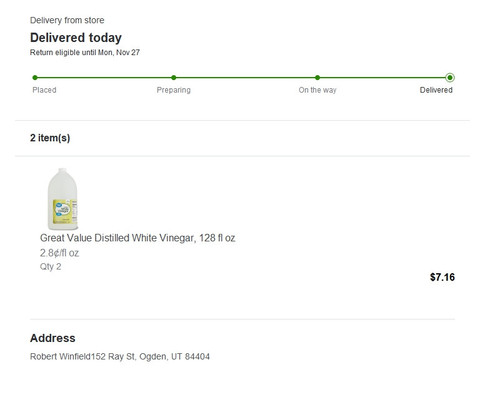Viewport: 500px width, 404px height.
Task: Click the Preparing progress dot
Action: tap(174, 78)
